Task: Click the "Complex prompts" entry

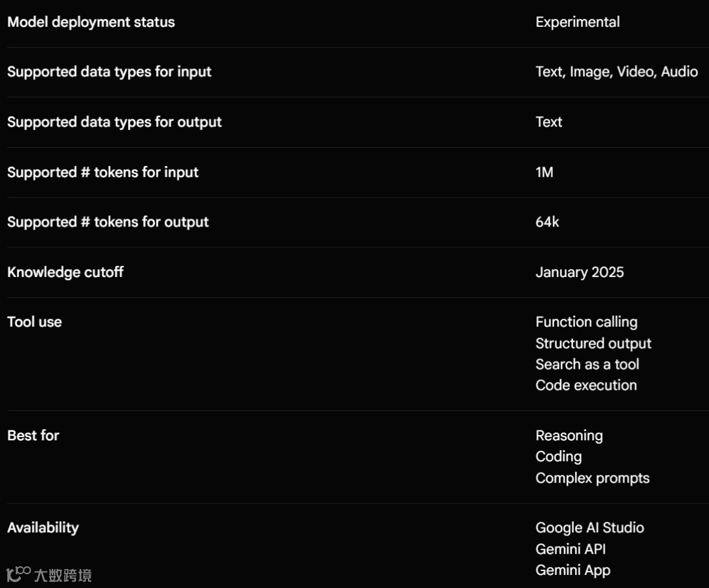Action: [x=592, y=478]
